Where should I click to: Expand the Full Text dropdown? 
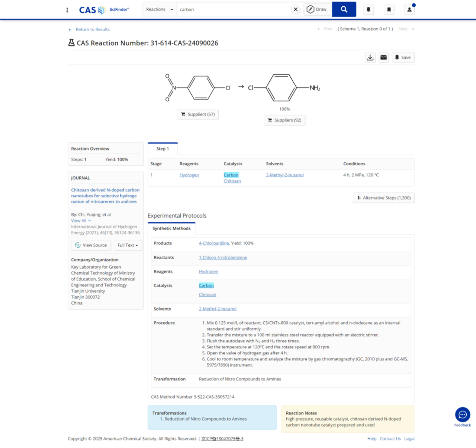[128, 245]
